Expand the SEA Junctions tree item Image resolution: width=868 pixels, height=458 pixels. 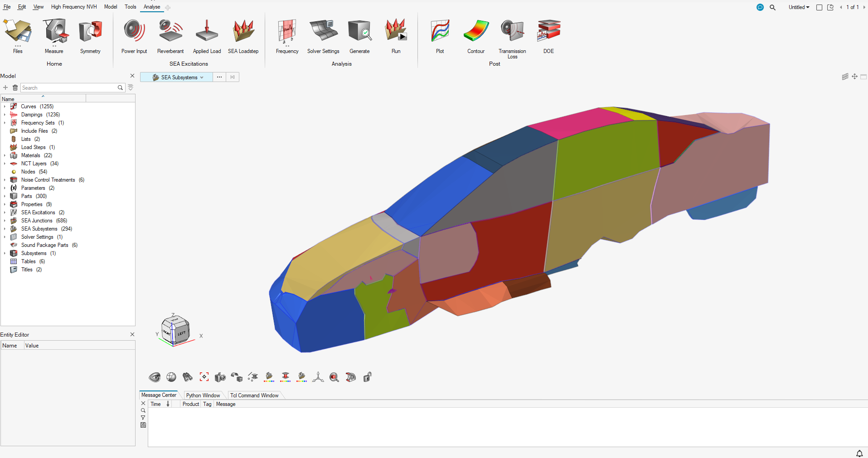[x=5, y=221]
